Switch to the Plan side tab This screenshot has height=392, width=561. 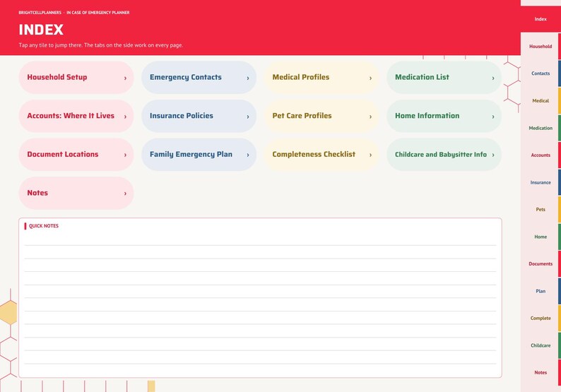tap(541, 291)
